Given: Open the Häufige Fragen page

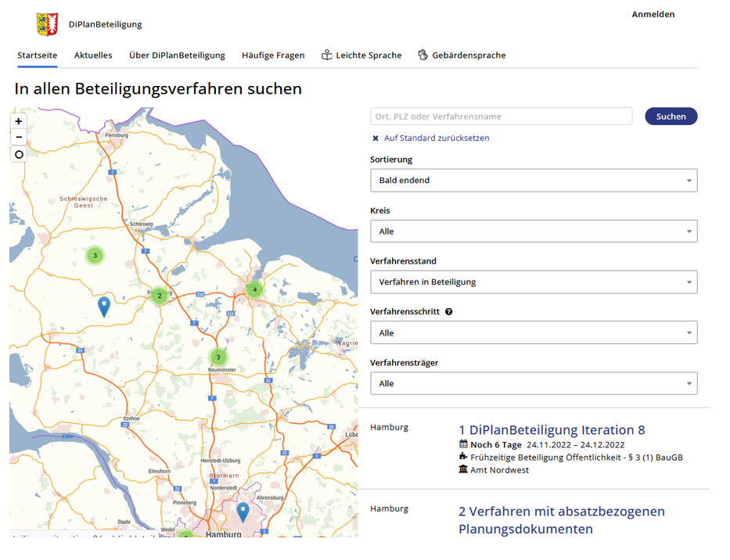Looking at the screenshot, I should tap(273, 56).
